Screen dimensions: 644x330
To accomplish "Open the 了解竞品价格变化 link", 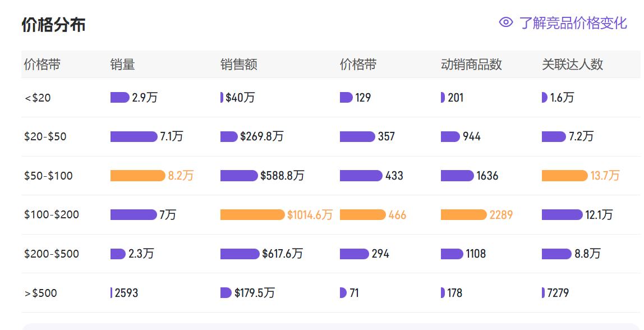I will [x=573, y=23].
